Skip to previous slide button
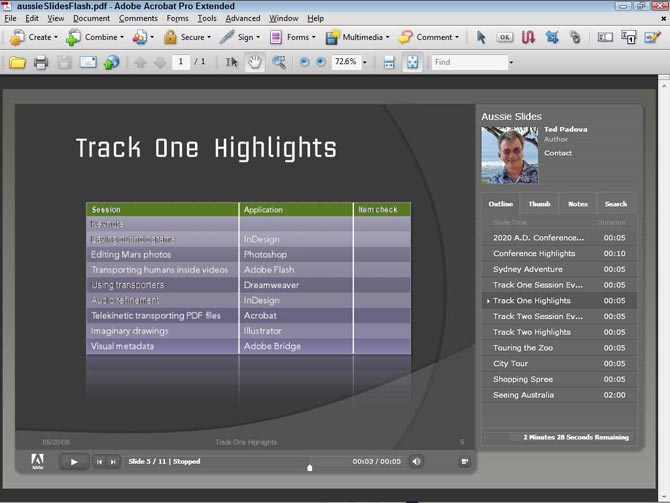The height and width of the screenshot is (503, 670). pyautogui.click(x=99, y=462)
